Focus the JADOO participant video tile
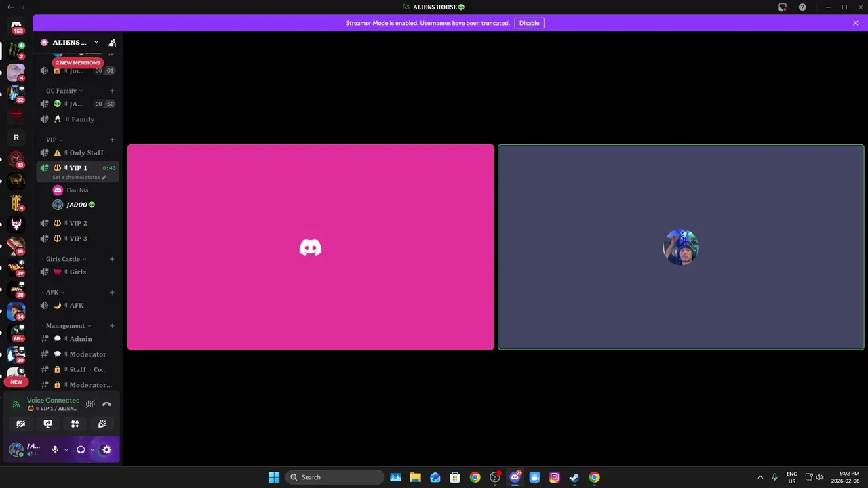This screenshot has height=488, width=868. click(681, 247)
